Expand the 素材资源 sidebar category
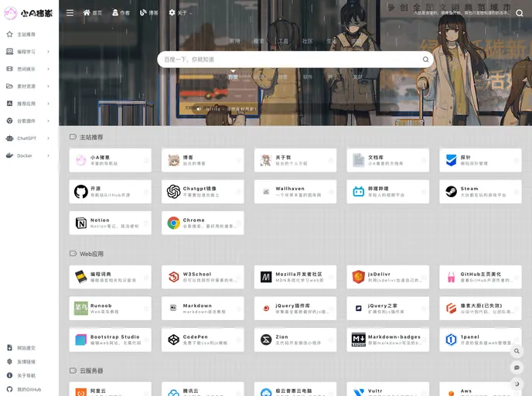The image size is (532, 396). tap(28, 86)
